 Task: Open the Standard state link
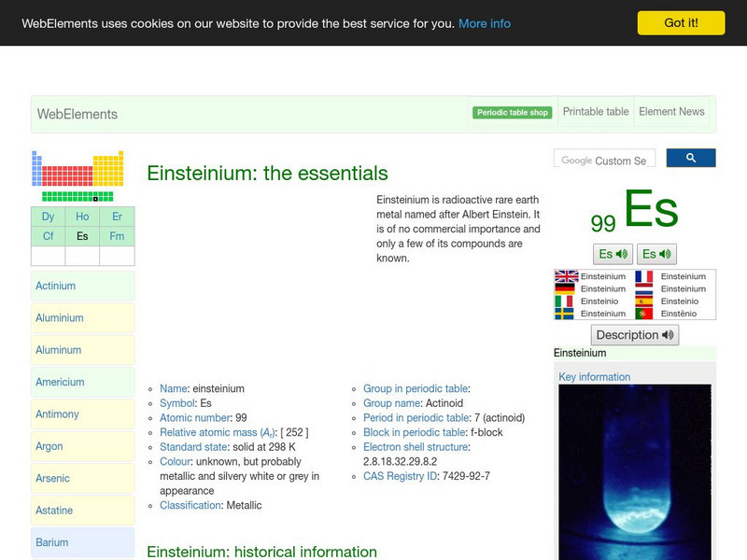click(x=193, y=447)
